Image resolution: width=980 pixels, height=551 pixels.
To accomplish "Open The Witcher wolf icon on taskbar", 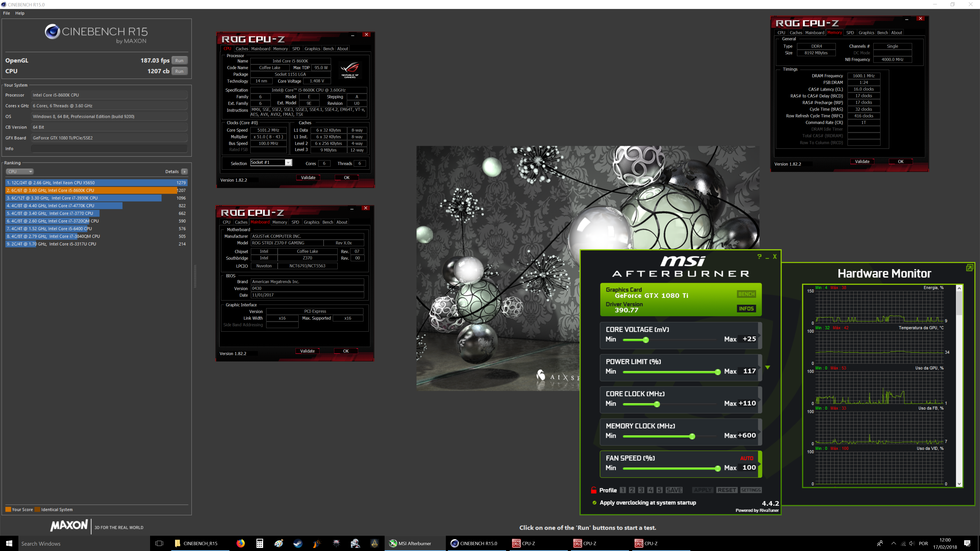I will pyautogui.click(x=336, y=543).
